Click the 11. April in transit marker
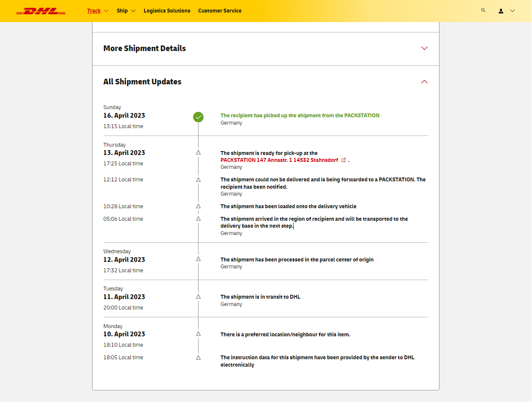The image size is (532, 403). (x=198, y=297)
